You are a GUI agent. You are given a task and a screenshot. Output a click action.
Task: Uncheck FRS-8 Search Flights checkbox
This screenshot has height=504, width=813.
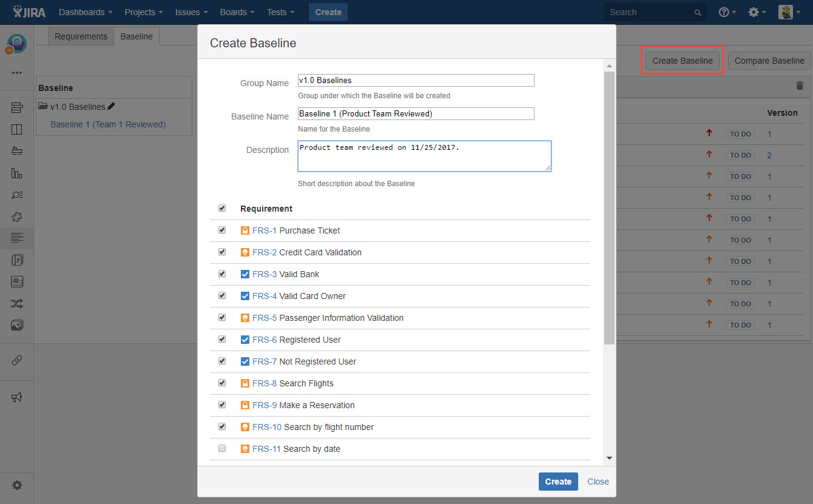222,383
